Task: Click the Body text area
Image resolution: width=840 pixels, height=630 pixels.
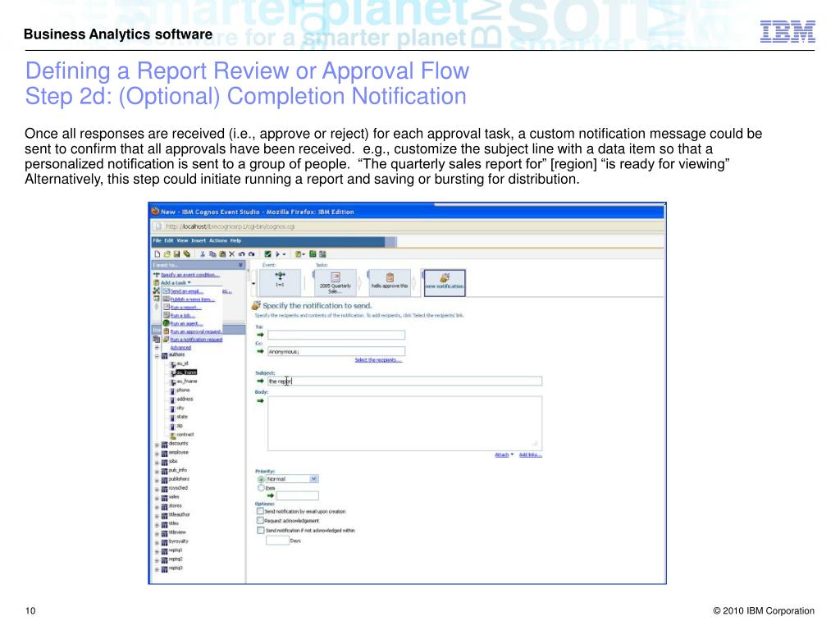Action: click(405, 424)
